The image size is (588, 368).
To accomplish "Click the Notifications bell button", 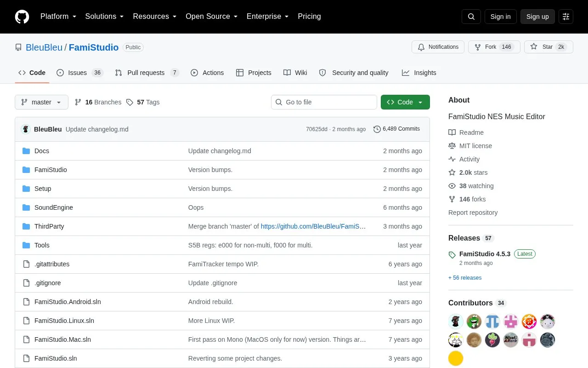I will 438,47.
